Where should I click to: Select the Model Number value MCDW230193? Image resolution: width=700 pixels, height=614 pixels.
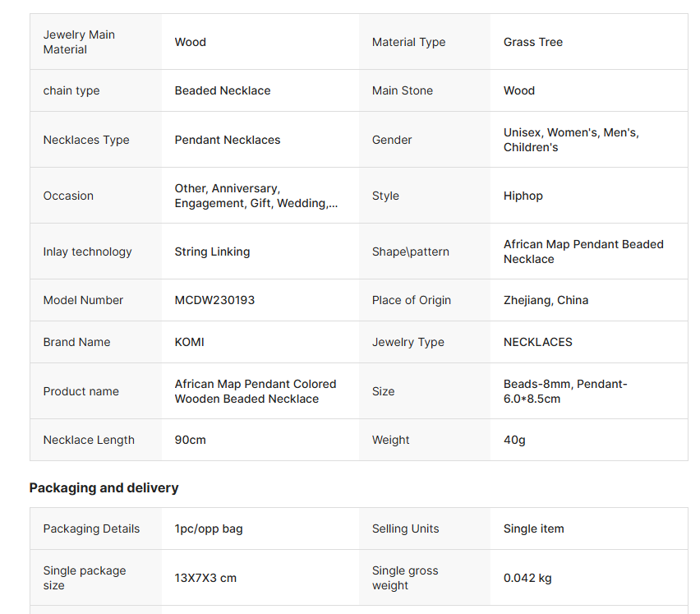(x=214, y=300)
